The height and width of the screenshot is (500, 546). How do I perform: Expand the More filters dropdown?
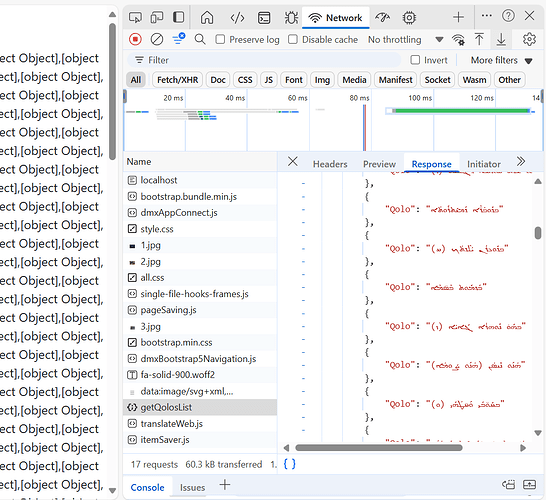click(501, 60)
